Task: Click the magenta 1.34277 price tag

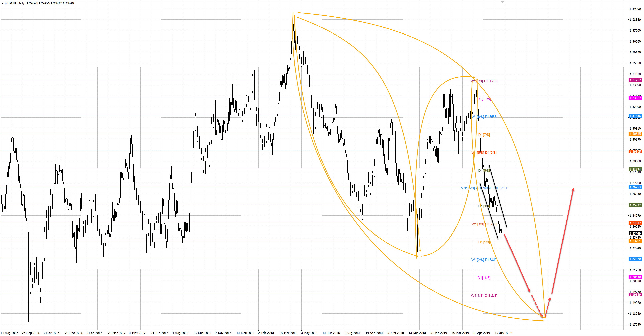Action: [x=635, y=80]
